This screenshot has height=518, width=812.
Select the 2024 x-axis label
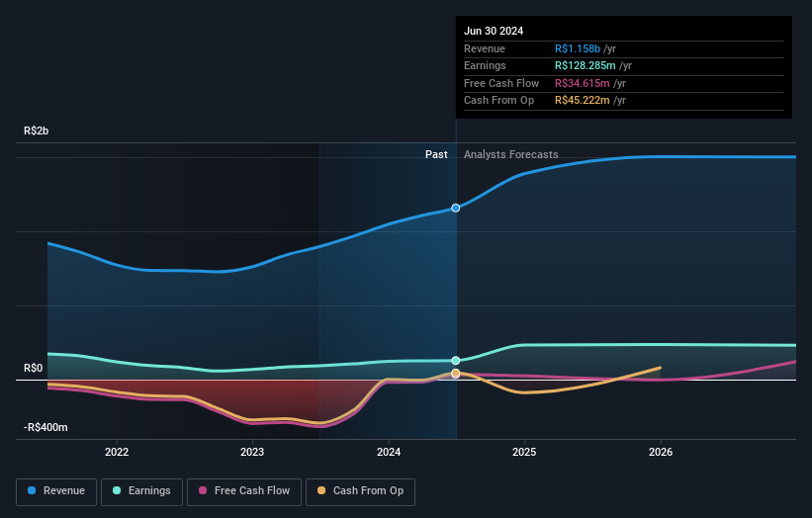coord(389,452)
